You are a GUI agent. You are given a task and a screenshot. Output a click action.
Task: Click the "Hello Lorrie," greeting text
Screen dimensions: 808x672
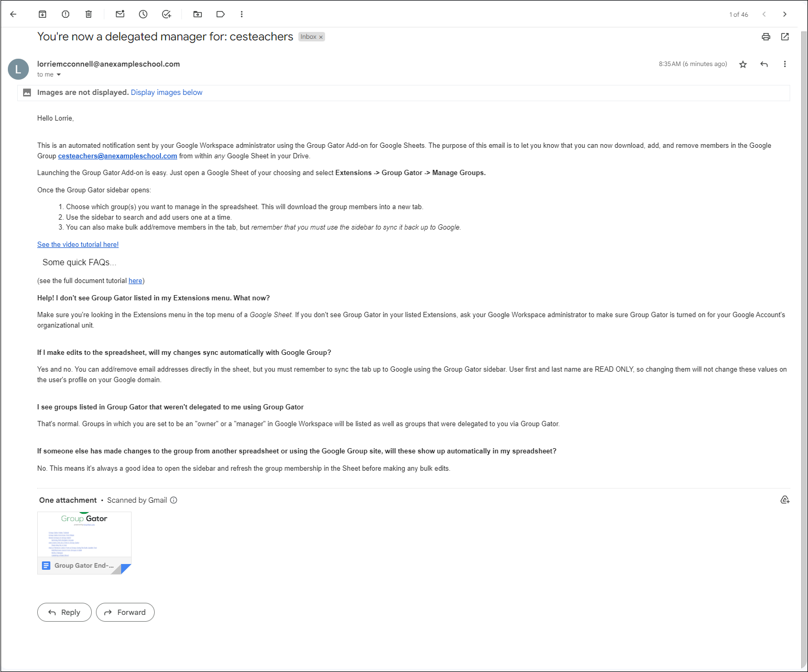point(56,118)
